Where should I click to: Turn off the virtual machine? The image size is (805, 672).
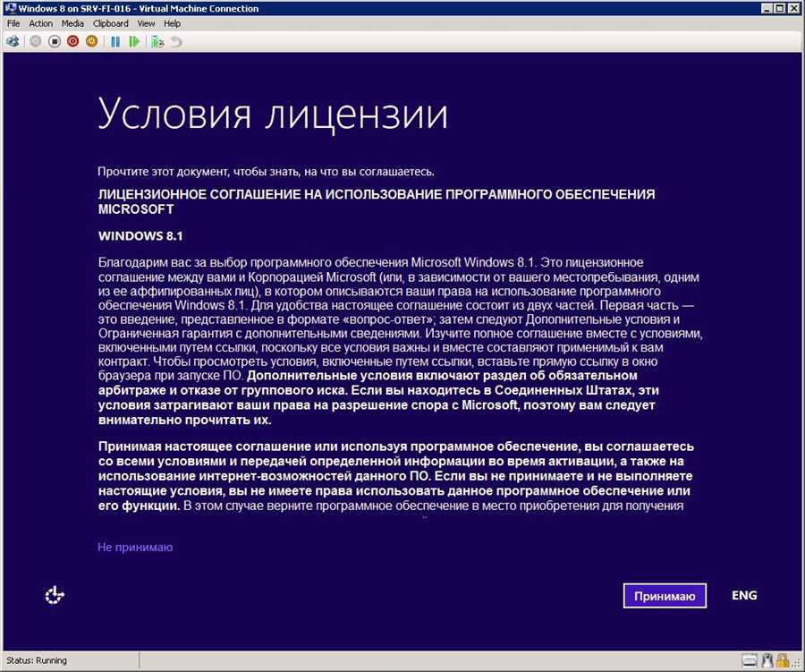coord(54,42)
